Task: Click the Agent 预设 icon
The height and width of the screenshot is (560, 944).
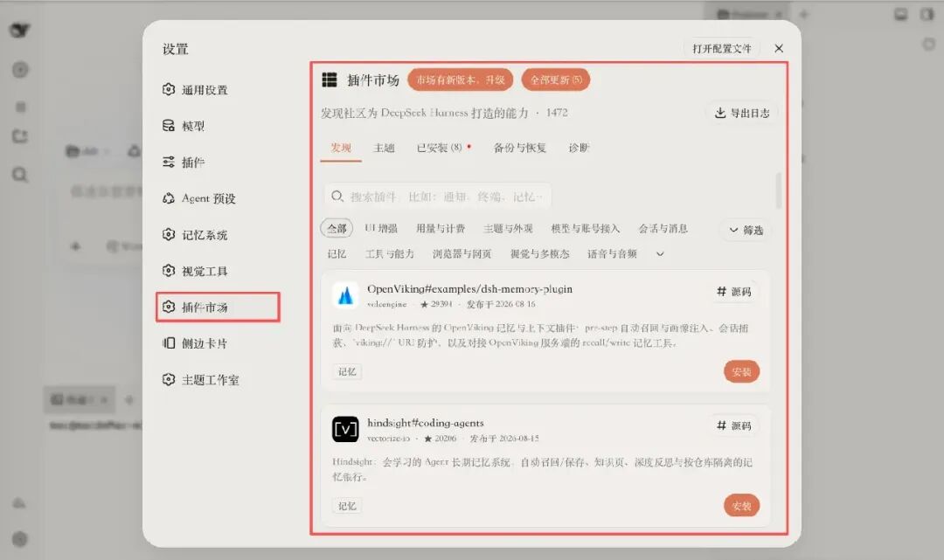Action: click(169, 198)
